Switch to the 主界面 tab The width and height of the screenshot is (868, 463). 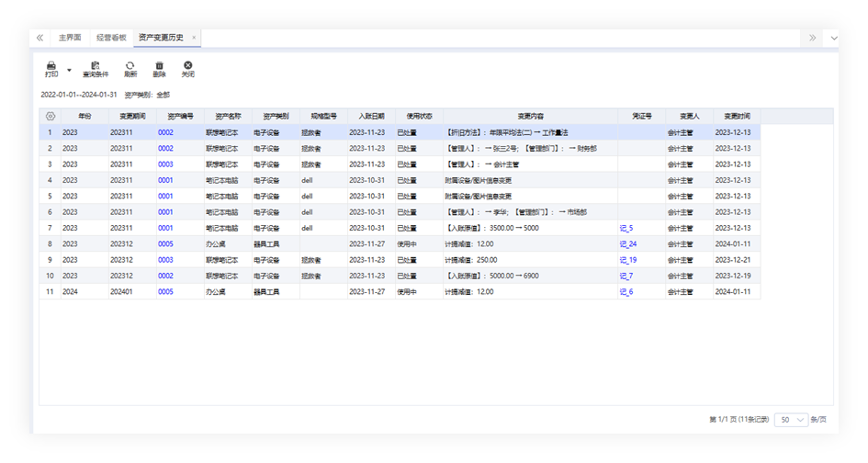[70, 38]
